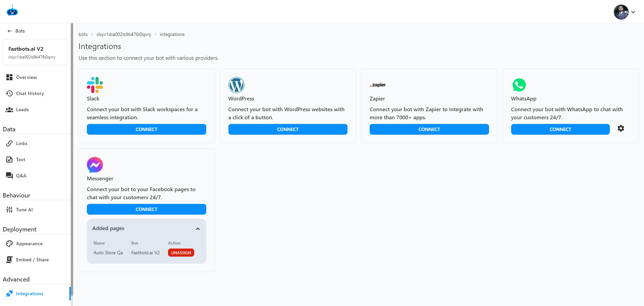Click the Chat History clock icon

click(x=9, y=93)
